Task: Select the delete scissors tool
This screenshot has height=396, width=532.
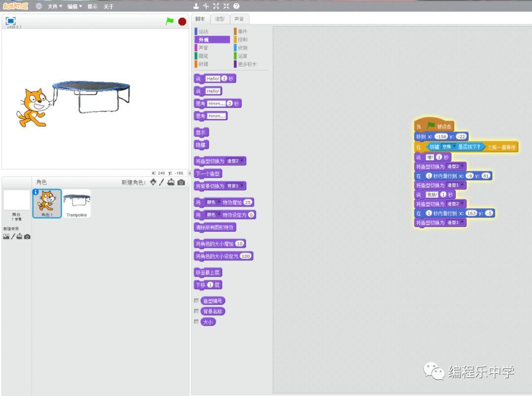Action: (206, 6)
